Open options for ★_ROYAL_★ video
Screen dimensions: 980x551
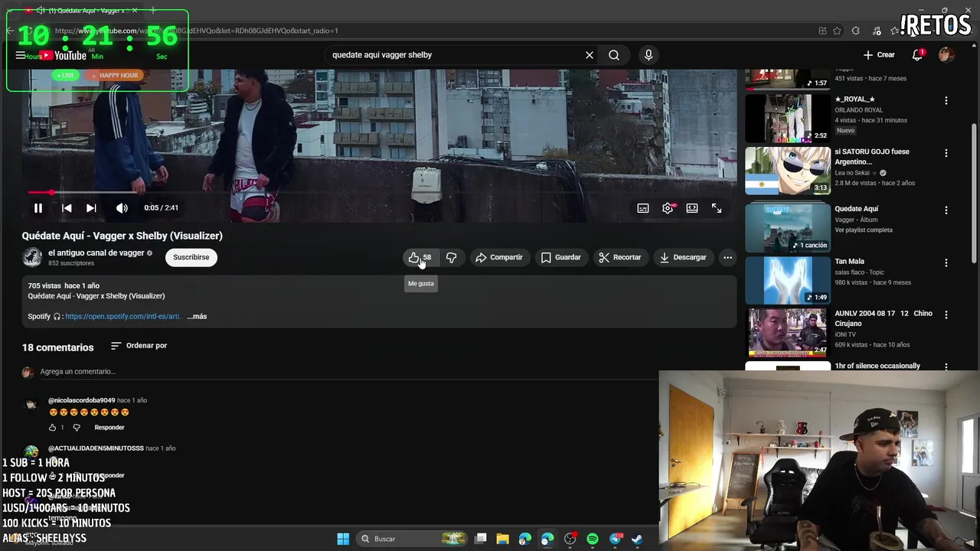pyautogui.click(x=946, y=100)
